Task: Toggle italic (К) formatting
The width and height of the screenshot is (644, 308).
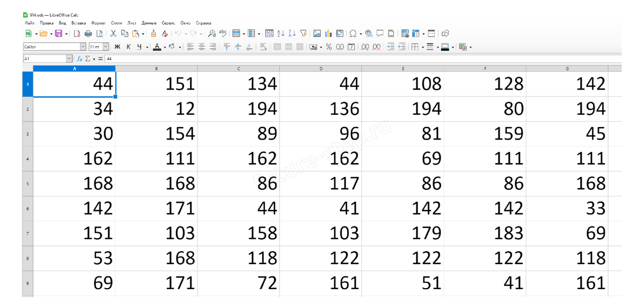Action: tap(128, 47)
